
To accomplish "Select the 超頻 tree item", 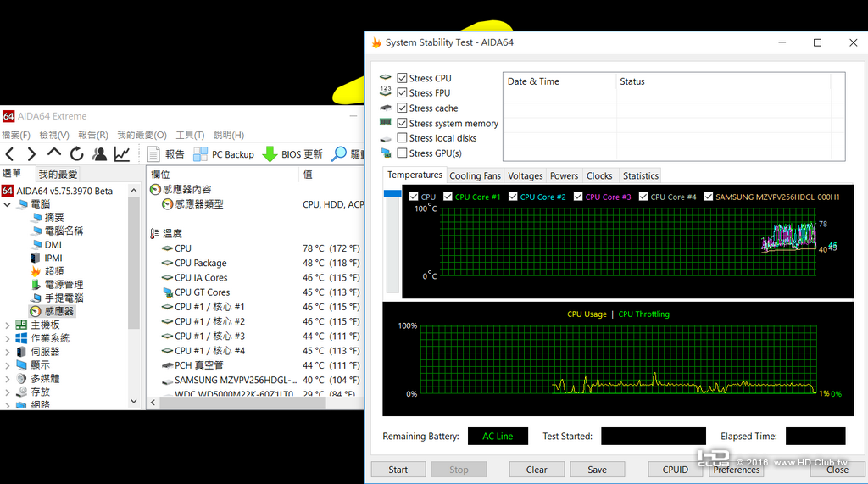I will (x=54, y=271).
